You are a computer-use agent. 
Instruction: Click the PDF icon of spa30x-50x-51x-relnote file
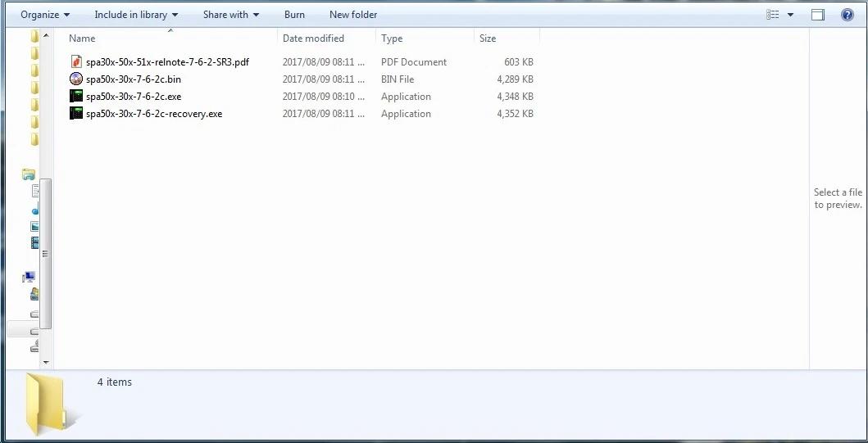pyautogui.click(x=76, y=61)
